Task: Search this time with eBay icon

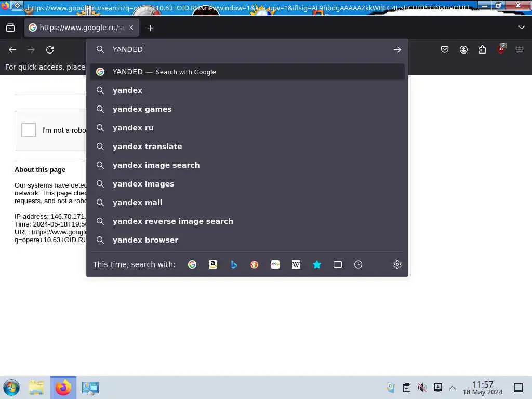Action: tap(275, 264)
